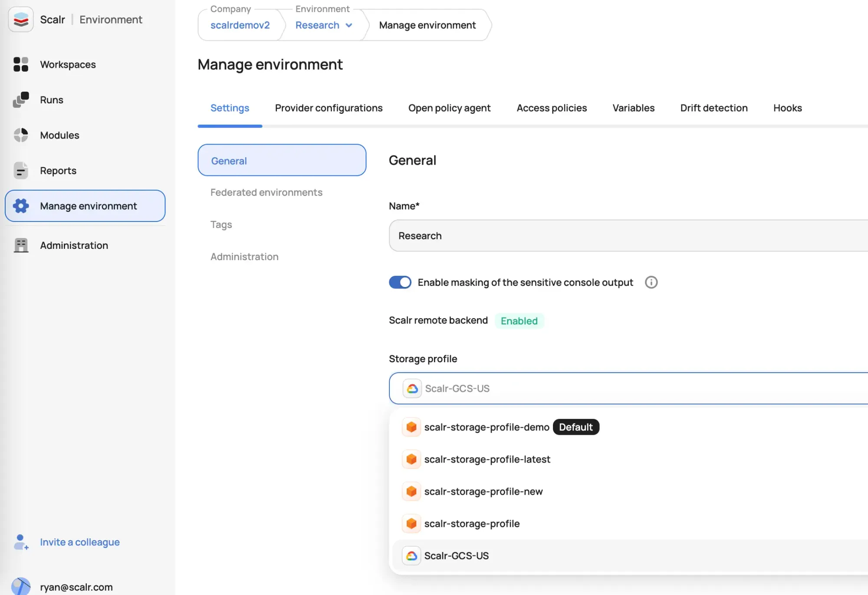
Task: Choose scalr-storage-profile-latest from the list
Action: (x=487, y=459)
